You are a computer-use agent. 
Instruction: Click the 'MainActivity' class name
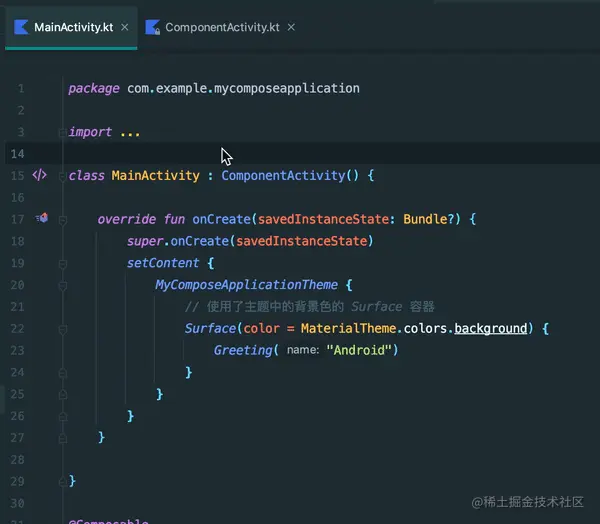point(155,175)
